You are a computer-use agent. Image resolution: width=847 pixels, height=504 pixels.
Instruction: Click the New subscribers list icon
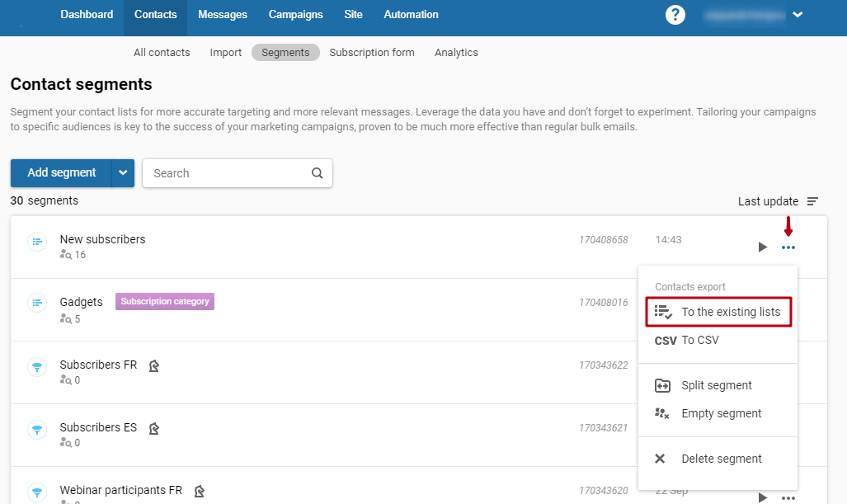(x=37, y=242)
